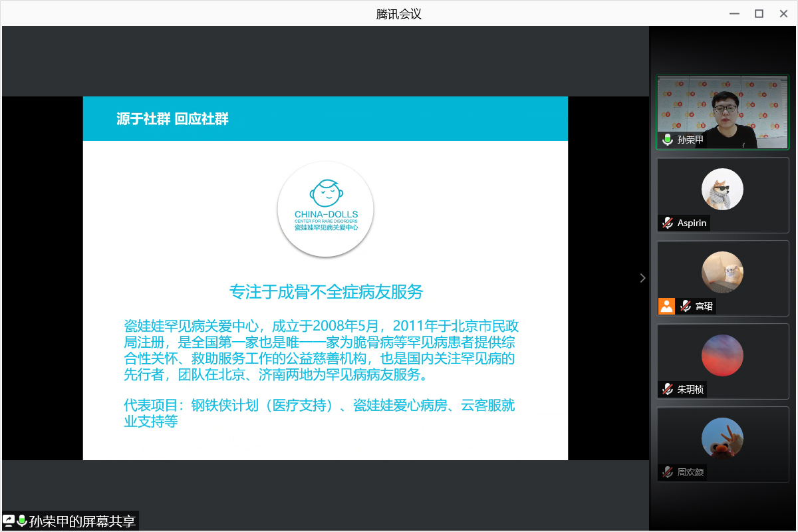Click the 腾讯会议 window title
Viewport: 798px width, 532px height.
(399, 13)
